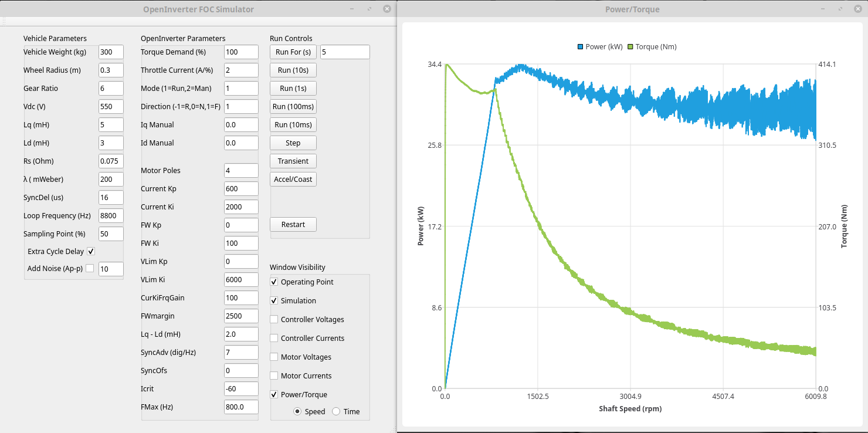
Task: Click the green Torque (Nm) legend marker
Action: 630,47
